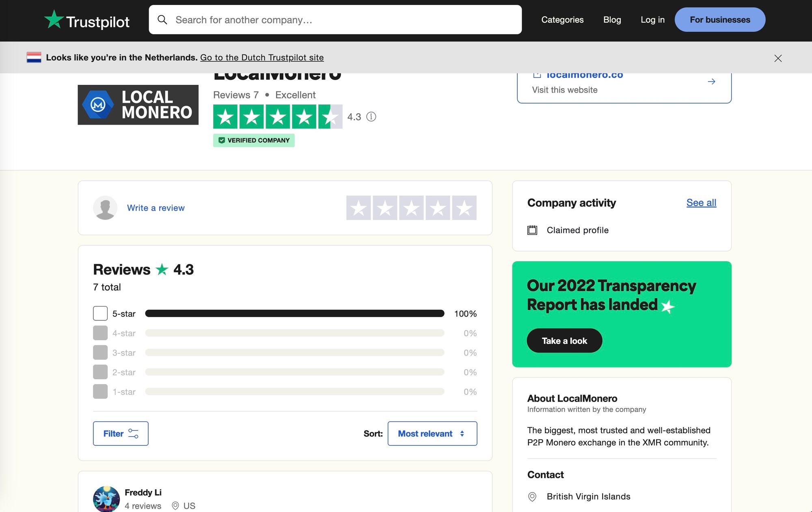Open the Categories menu
812x512 pixels.
coord(562,19)
